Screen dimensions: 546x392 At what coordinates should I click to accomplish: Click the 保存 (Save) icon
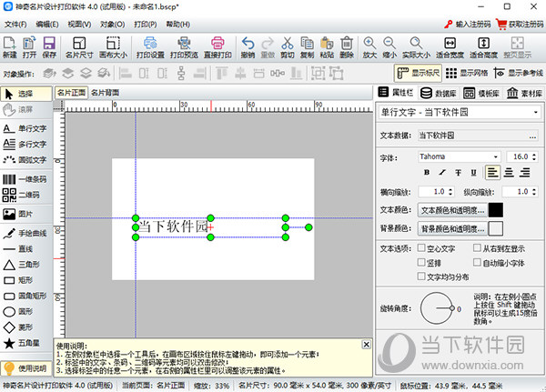49,47
